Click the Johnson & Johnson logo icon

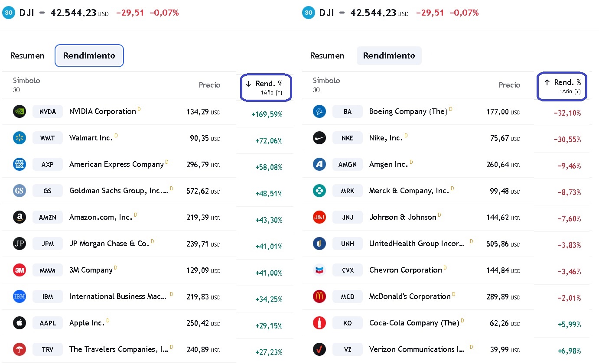[x=319, y=217]
